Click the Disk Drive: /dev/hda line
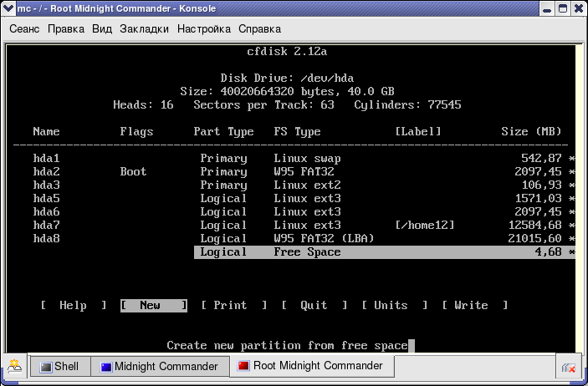The width and height of the screenshot is (588, 386). (287, 78)
